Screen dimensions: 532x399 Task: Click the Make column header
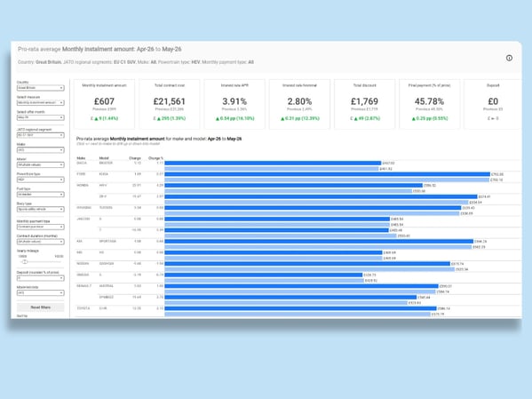click(x=81, y=158)
